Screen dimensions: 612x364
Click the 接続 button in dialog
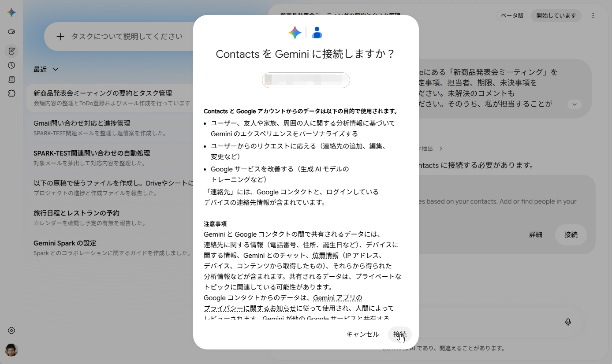coord(400,334)
